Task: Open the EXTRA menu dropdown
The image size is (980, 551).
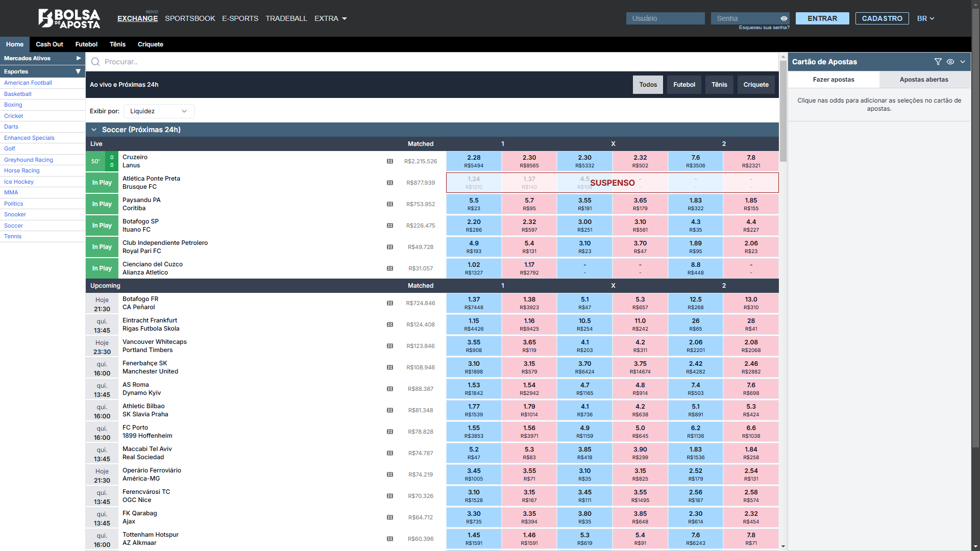Action: pos(331,18)
